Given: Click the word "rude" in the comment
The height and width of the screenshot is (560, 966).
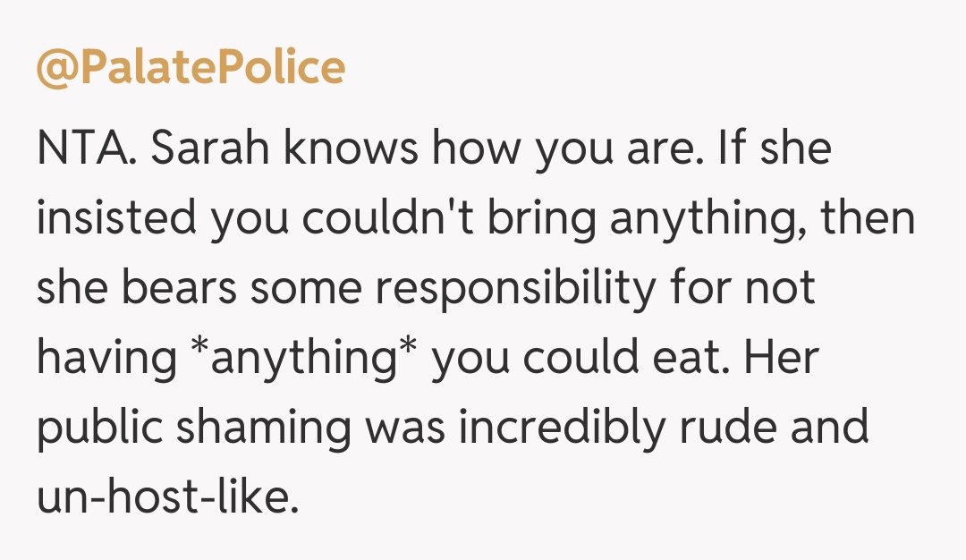Looking at the screenshot, I should coord(730,429).
